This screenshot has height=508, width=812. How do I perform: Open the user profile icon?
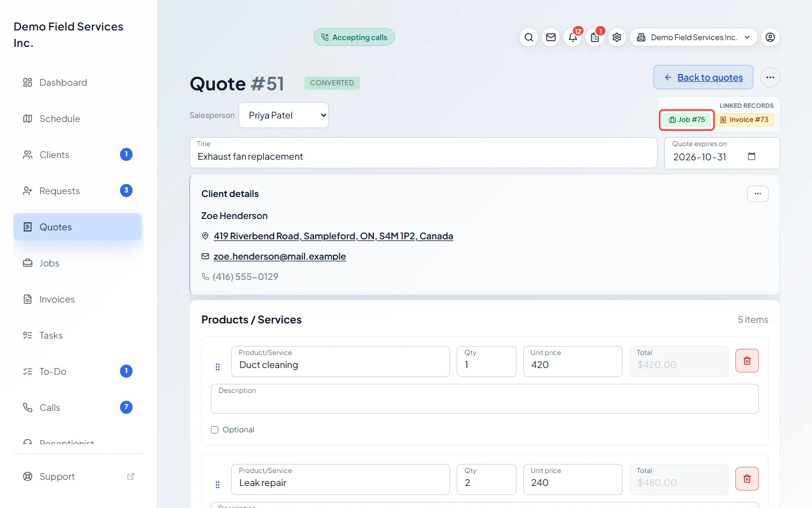770,37
